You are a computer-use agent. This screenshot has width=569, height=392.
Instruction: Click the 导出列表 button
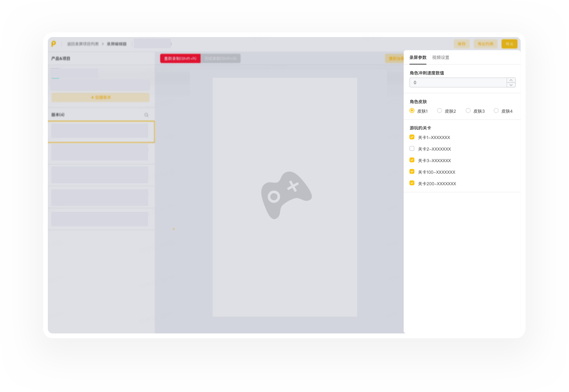(486, 44)
